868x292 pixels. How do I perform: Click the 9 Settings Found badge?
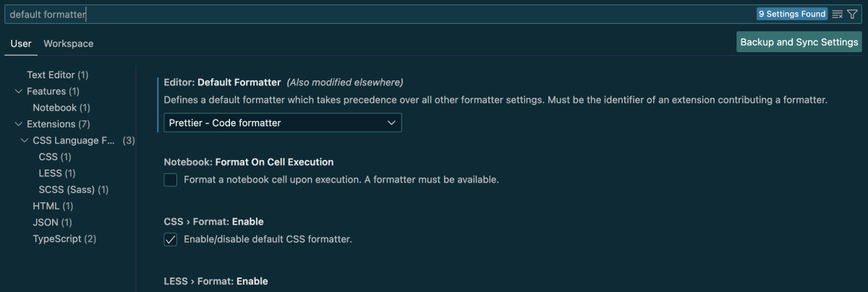point(792,14)
